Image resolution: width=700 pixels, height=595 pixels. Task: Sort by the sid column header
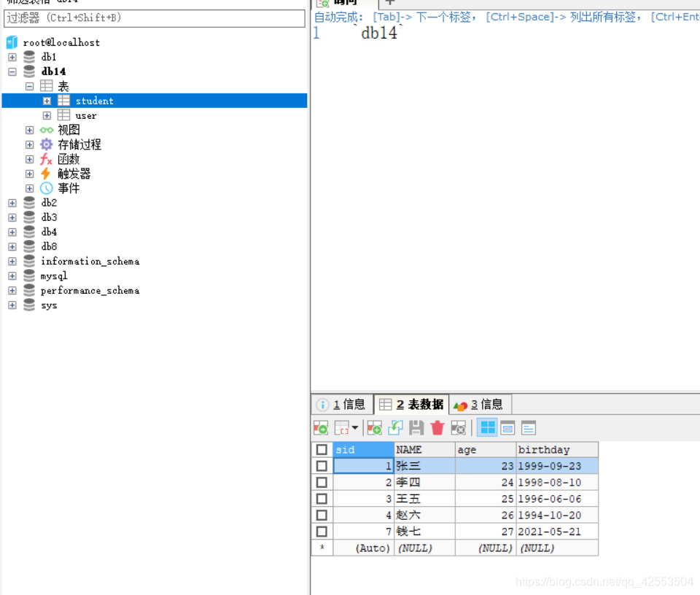(363, 449)
